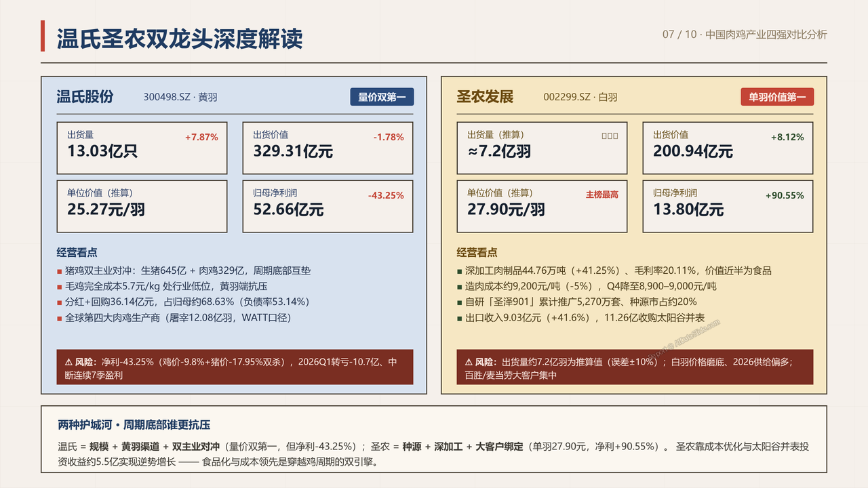Click the bold text 规模 + 黄羽渠道 + 双主业对冲

(x=153, y=447)
